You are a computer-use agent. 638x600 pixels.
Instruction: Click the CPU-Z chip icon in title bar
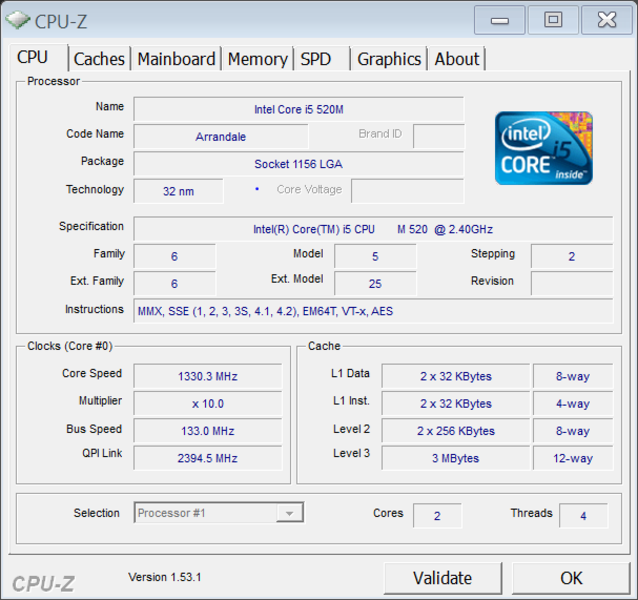pyautogui.click(x=18, y=20)
